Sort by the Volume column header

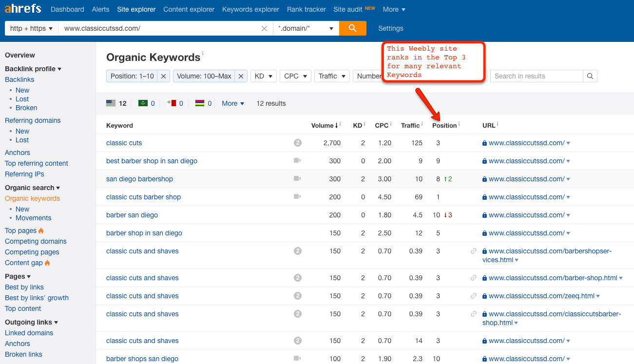coord(324,125)
